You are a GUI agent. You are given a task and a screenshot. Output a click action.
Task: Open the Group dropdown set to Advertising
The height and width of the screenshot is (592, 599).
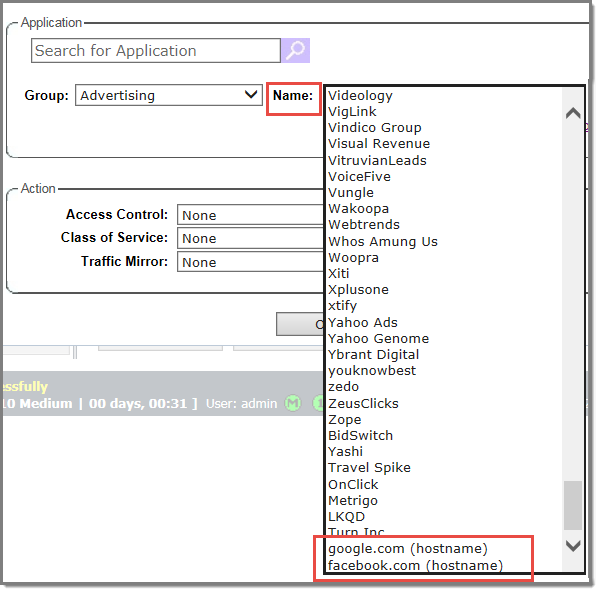pos(169,95)
